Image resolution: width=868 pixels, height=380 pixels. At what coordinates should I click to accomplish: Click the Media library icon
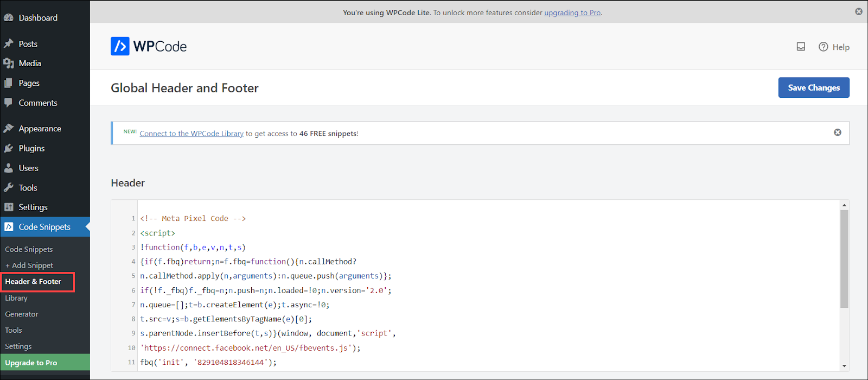pyautogui.click(x=9, y=64)
